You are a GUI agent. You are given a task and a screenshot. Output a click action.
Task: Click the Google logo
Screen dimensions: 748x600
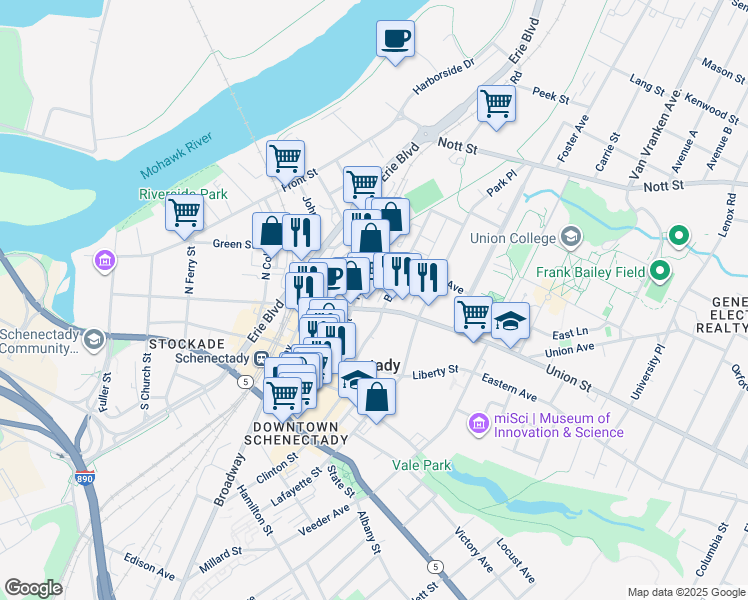33,589
